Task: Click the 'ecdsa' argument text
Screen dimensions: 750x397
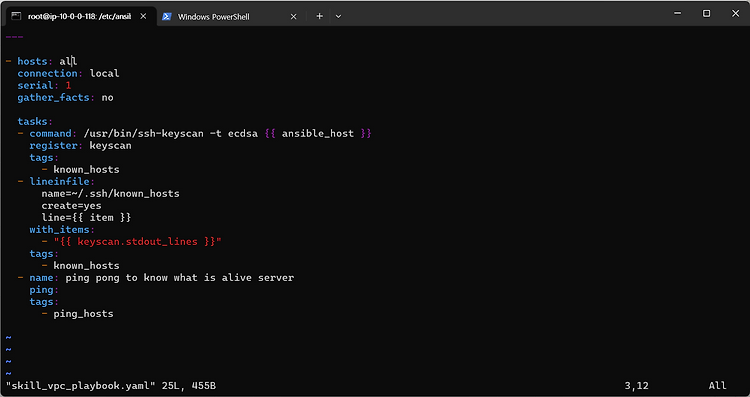Action: 243,133
